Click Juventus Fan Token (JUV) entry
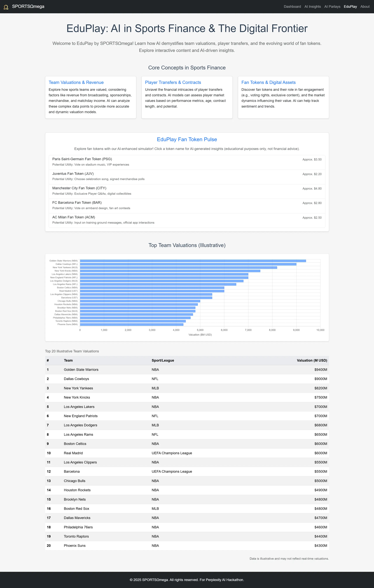This screenshot has height=588, width=374. click(73, 174)
